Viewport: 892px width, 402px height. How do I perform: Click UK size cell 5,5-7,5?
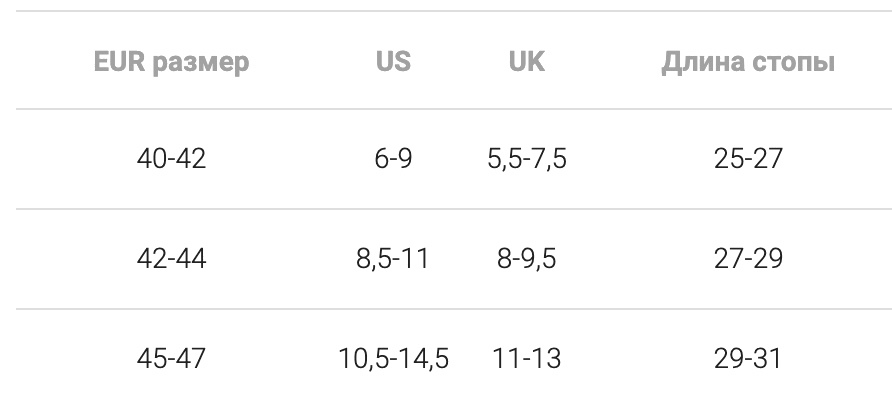tap(526, 158)
